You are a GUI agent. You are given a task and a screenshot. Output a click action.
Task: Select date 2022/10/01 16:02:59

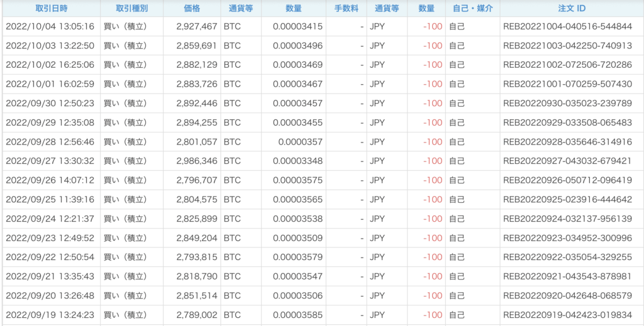[50, 84]
